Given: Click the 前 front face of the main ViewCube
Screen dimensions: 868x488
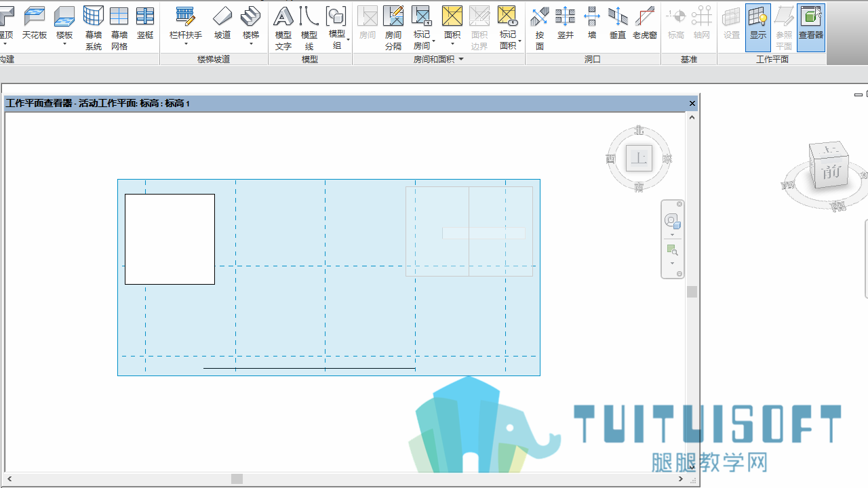Looking at the screenshot, I should [x=832, y=172].
